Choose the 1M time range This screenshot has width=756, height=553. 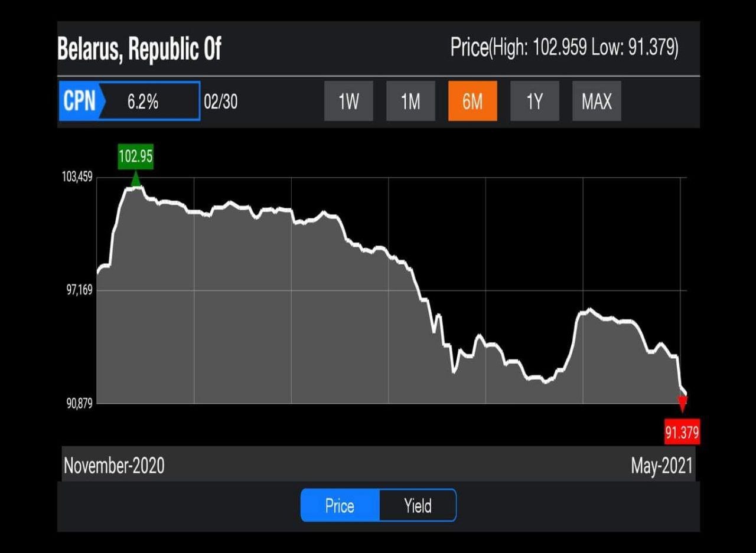click(410, 102)
